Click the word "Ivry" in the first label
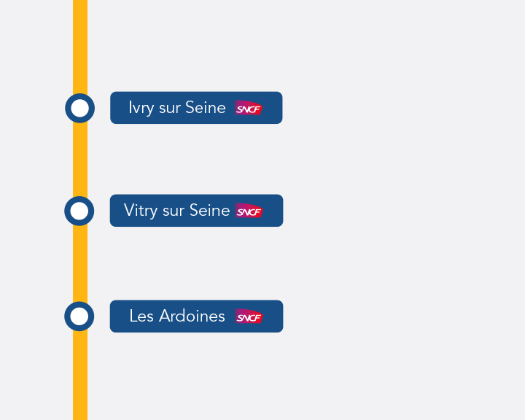This screenshot has width=525, height=420. (141, 108)
